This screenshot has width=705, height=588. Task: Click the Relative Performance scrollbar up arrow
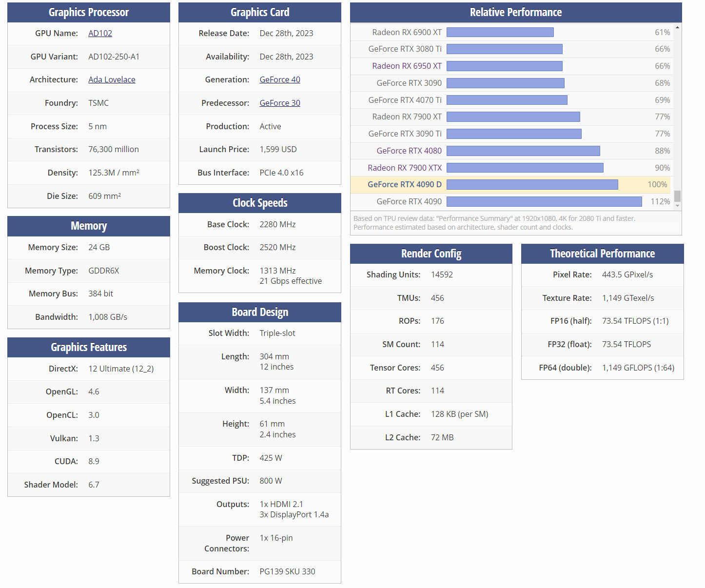(x=677, y=27)
